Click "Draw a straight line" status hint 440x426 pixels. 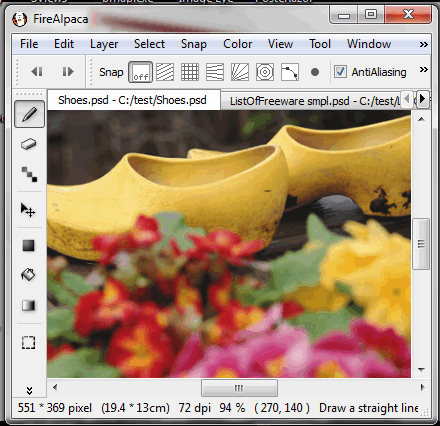coord(368,408)
